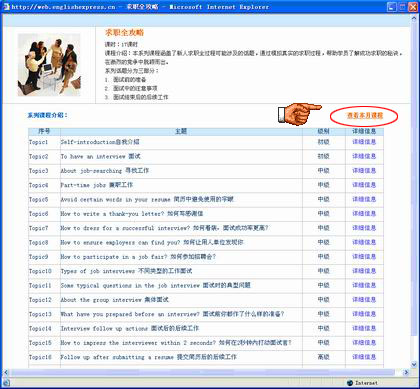Open detail link for Topic12 group interview
This screenshot has height=389, width=420.
click(x=364, y=299)
